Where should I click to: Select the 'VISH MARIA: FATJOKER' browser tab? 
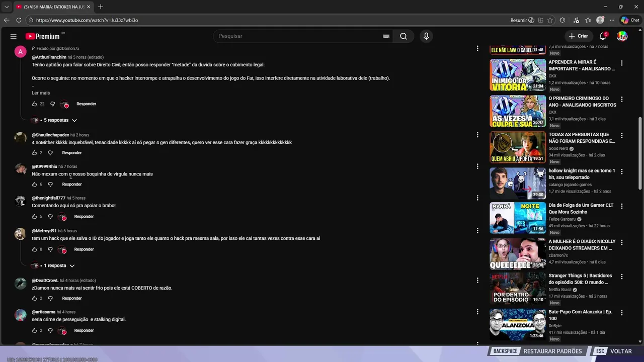click(x=53, y=7)
